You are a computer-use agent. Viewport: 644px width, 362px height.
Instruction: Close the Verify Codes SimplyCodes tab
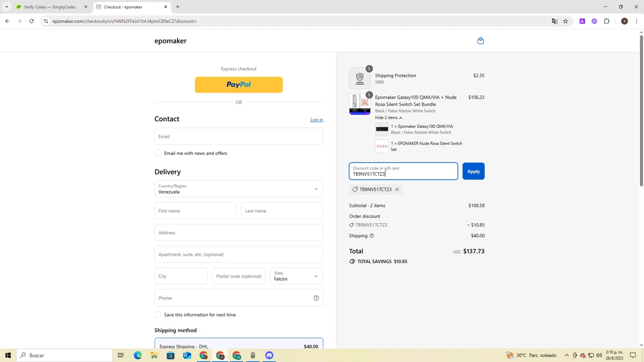point(85,7)
